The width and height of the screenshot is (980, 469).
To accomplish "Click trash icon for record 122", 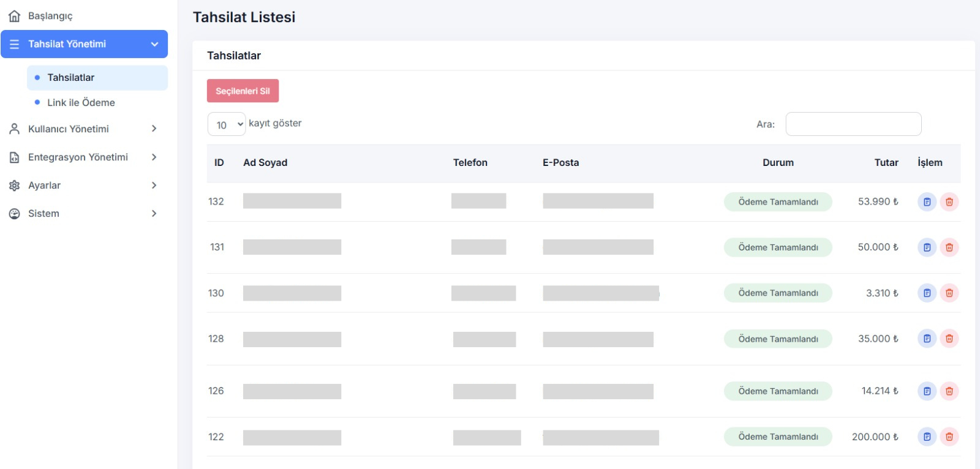I will point(949,437).
